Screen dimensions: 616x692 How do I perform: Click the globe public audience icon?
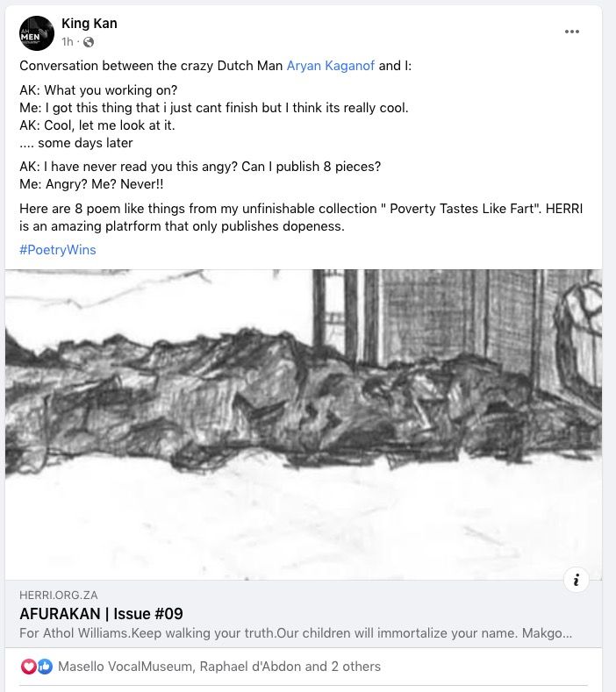(x=89, y=42)
